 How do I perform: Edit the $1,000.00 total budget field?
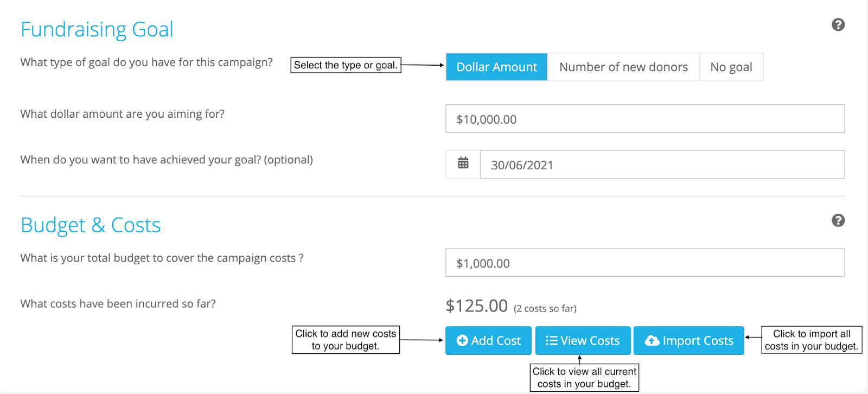[645, 263]
